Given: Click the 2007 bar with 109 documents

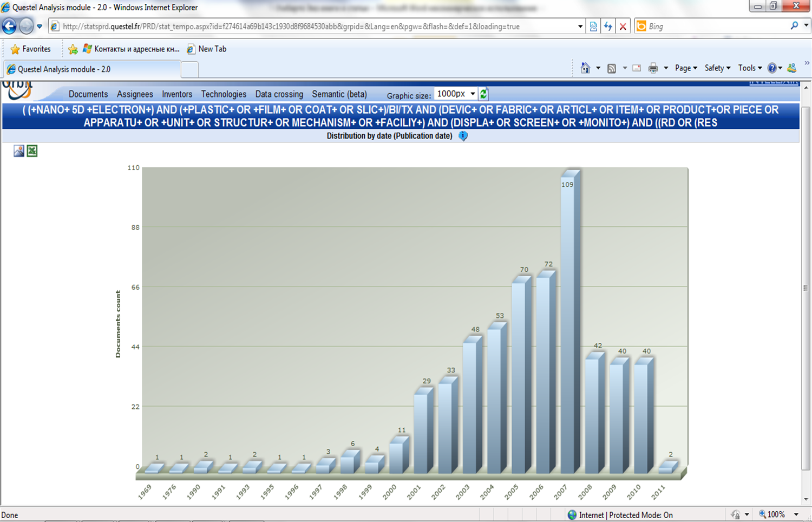Looking at the screenshot, I should point(570,322).
